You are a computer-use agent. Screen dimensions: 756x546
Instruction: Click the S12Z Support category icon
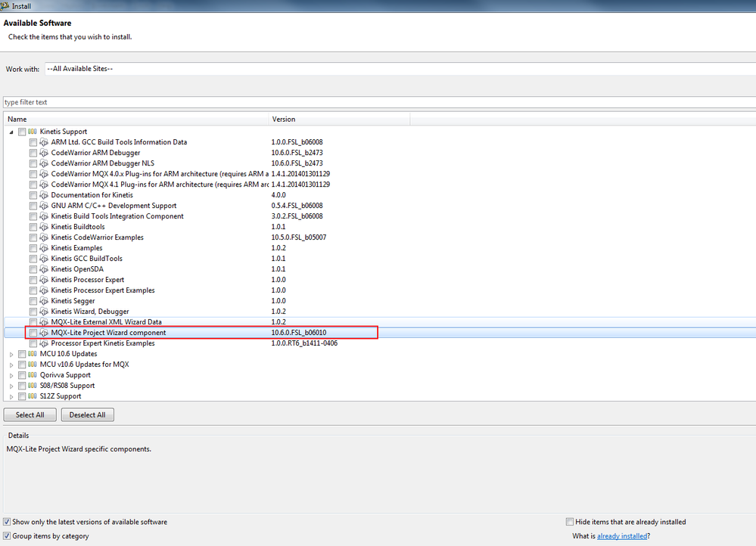[x=33, y=396]
